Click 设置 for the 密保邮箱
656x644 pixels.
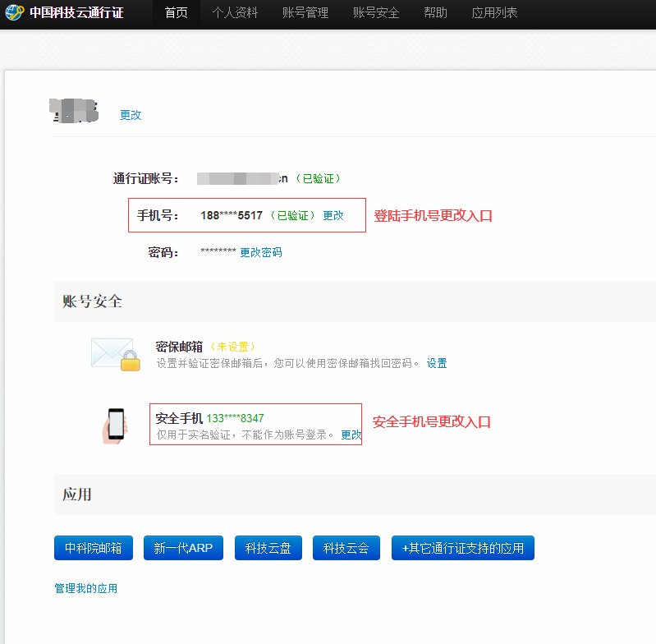pyautogui.click(x=437, y=363)
